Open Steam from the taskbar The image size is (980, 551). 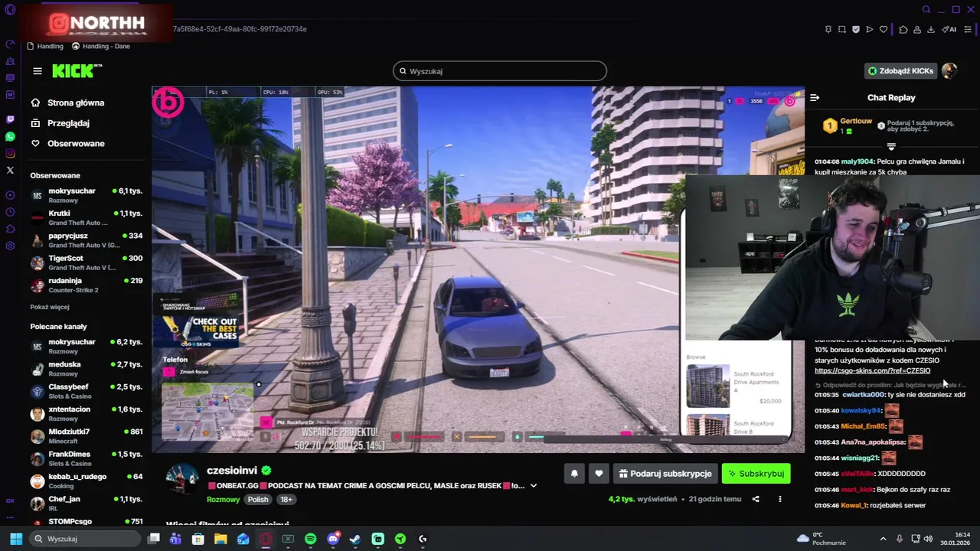[355, 539]
